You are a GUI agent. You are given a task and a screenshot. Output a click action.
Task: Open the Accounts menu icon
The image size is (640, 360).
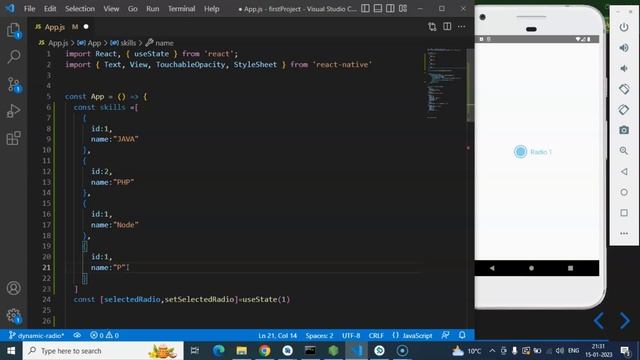click(13, 288)
